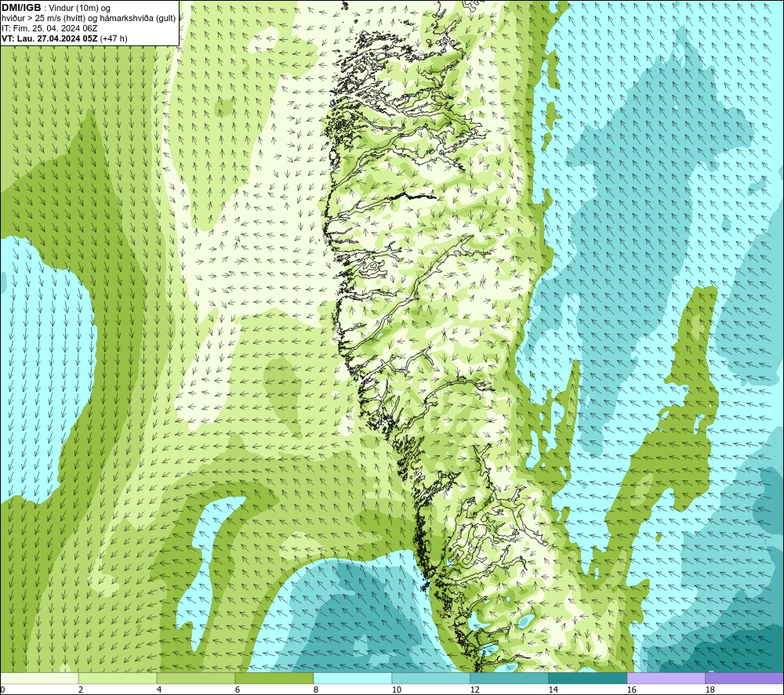Click the DMI/IGB title text
Image resolution: width=784 pixels, height=695 pixels.
(22, 8)
